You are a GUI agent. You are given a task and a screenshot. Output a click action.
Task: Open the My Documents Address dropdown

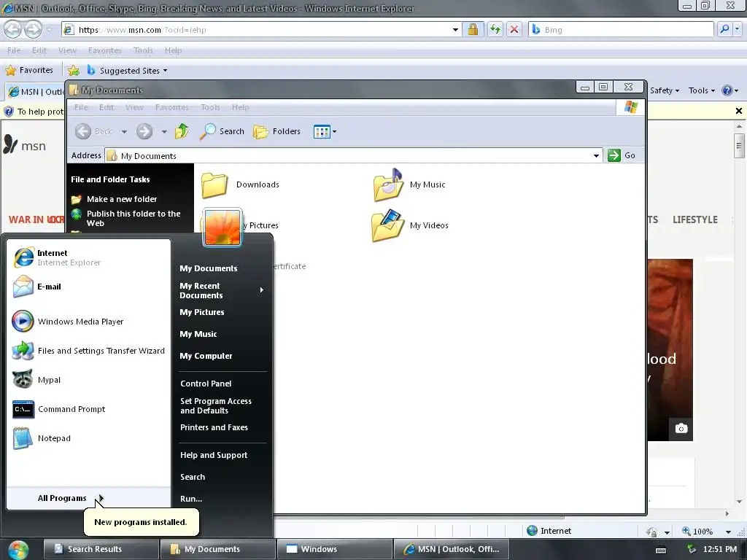596,156
